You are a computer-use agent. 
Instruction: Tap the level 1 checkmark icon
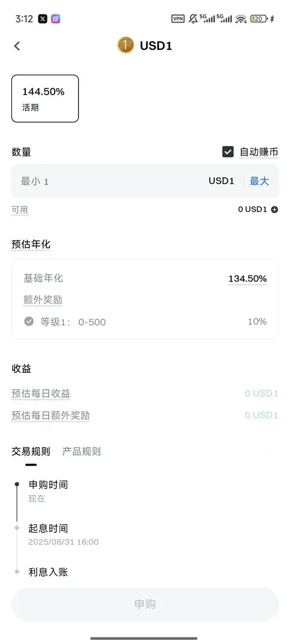click(x=29, y=322)
